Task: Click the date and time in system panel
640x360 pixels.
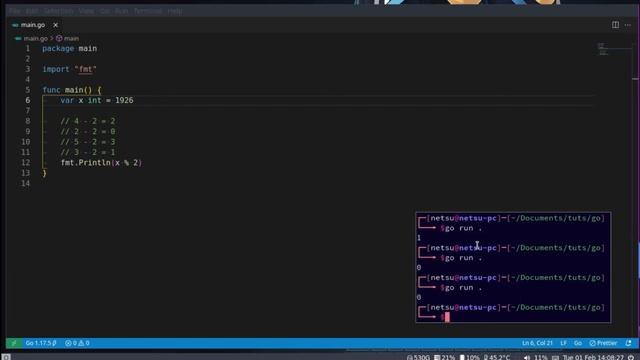Action: [593, 357]
